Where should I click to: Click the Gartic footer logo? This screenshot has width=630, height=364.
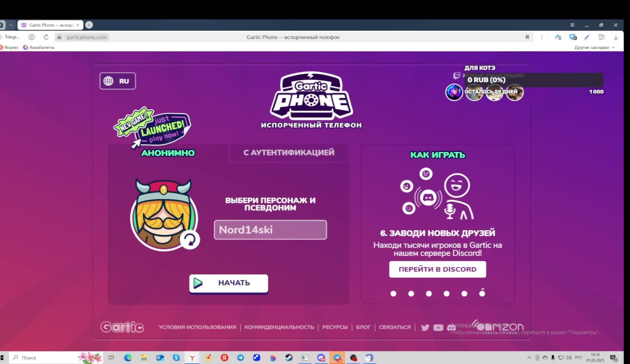(x=122, y=327)
